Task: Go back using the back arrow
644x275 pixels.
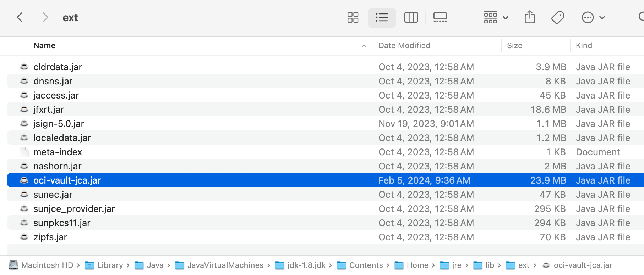Action: tap(20, 17)
